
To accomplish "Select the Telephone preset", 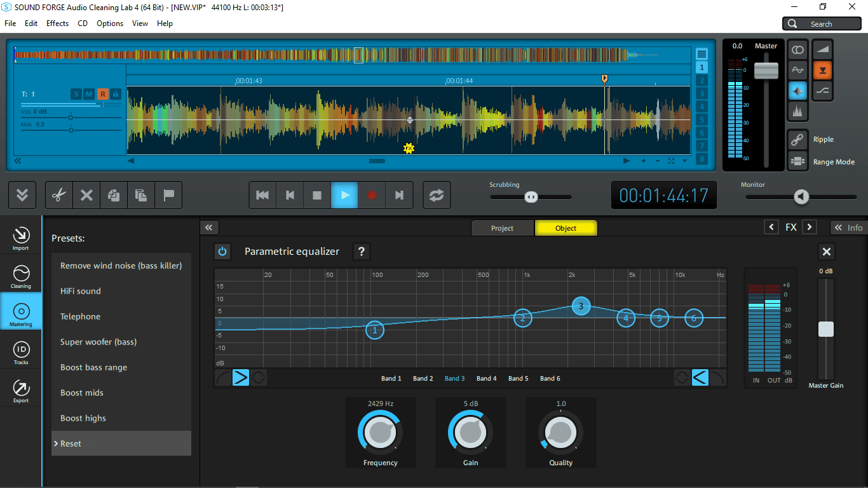I will point(80,316).
